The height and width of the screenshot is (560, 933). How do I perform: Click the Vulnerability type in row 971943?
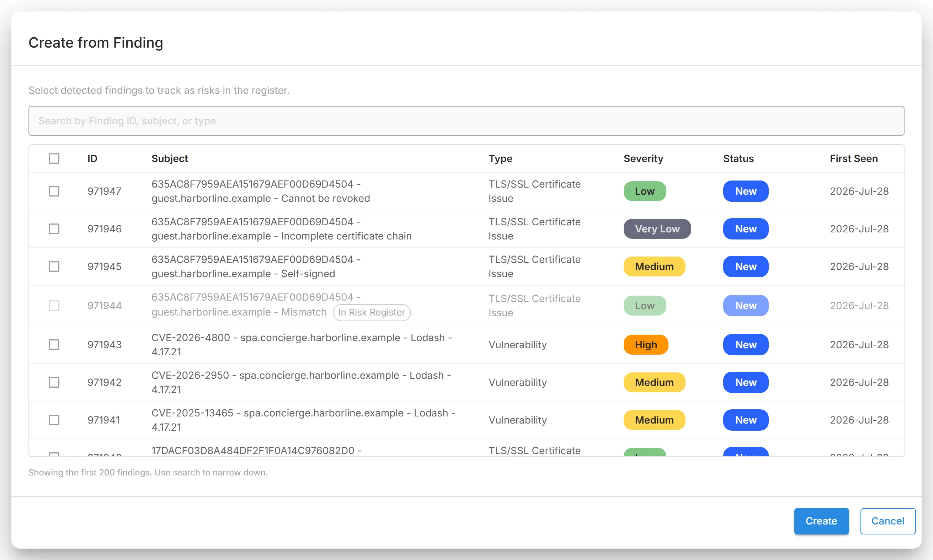518,345
